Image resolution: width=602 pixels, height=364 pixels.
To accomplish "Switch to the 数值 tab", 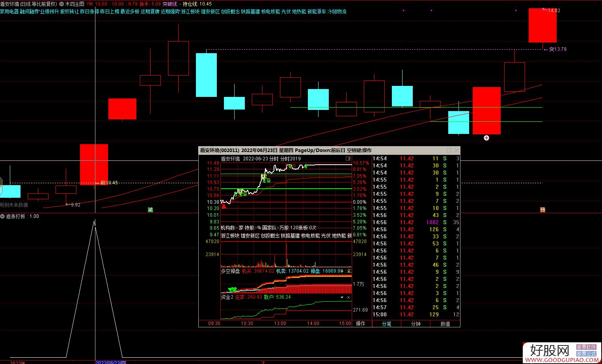I will [445, 324].
